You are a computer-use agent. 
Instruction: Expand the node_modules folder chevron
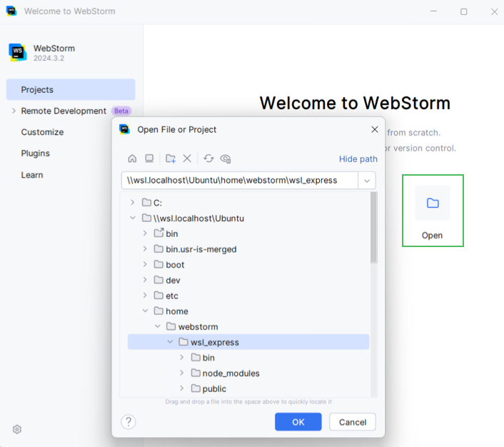click(x=181, y=373)
